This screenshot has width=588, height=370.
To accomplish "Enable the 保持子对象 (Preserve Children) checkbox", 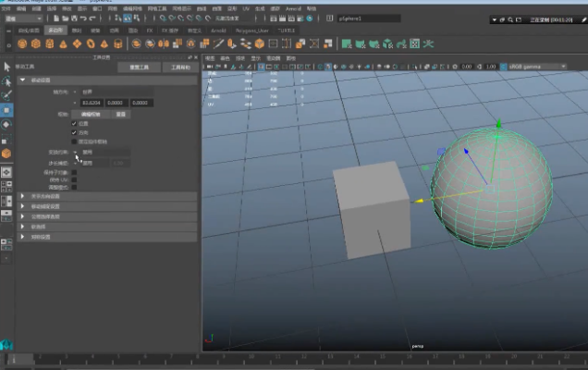I will point(74,172).
